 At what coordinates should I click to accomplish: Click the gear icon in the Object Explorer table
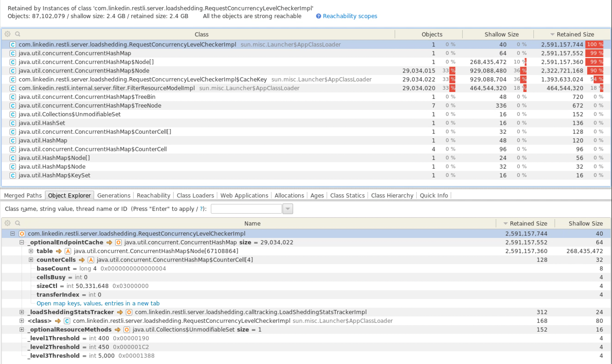(x=7, y=223)
